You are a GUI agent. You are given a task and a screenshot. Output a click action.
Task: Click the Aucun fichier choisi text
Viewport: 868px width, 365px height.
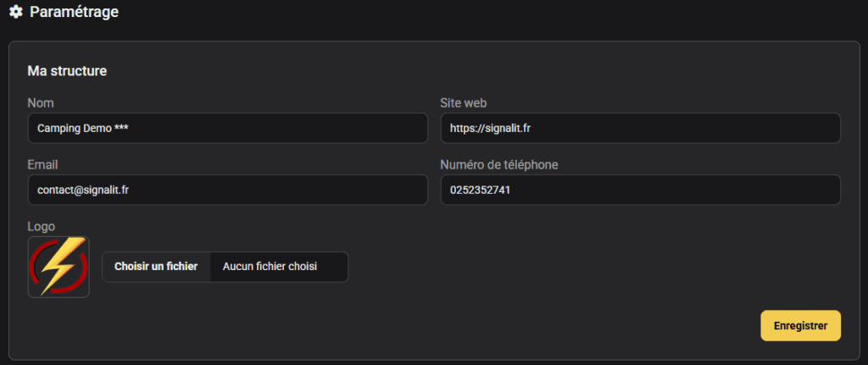tap(270, 267)
